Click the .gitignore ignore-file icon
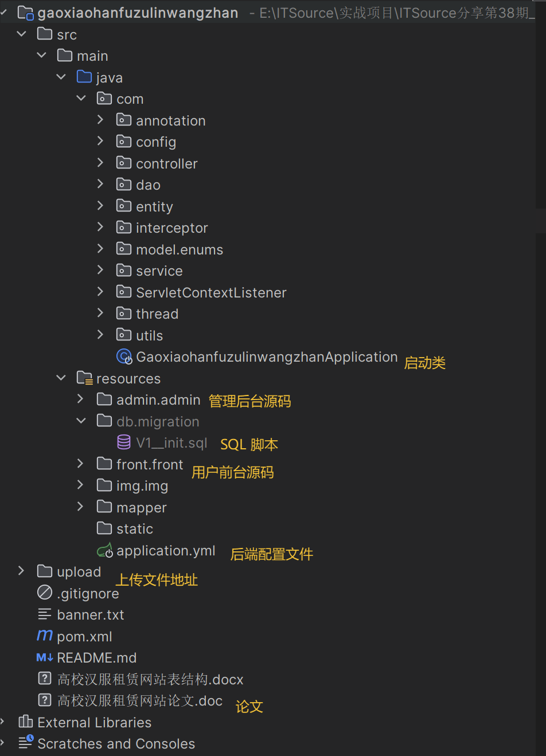Image resolution: width=546 pixels, height=756 pixels. tap(45, 593)
